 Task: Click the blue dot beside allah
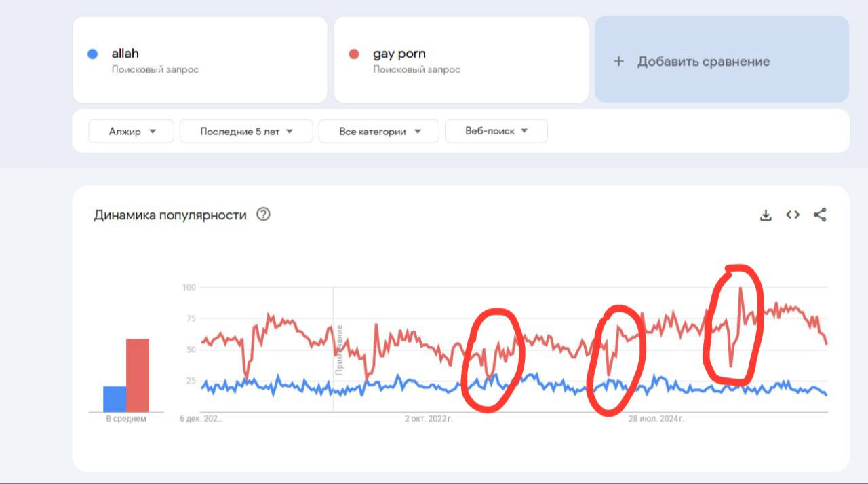coord(93,54)
